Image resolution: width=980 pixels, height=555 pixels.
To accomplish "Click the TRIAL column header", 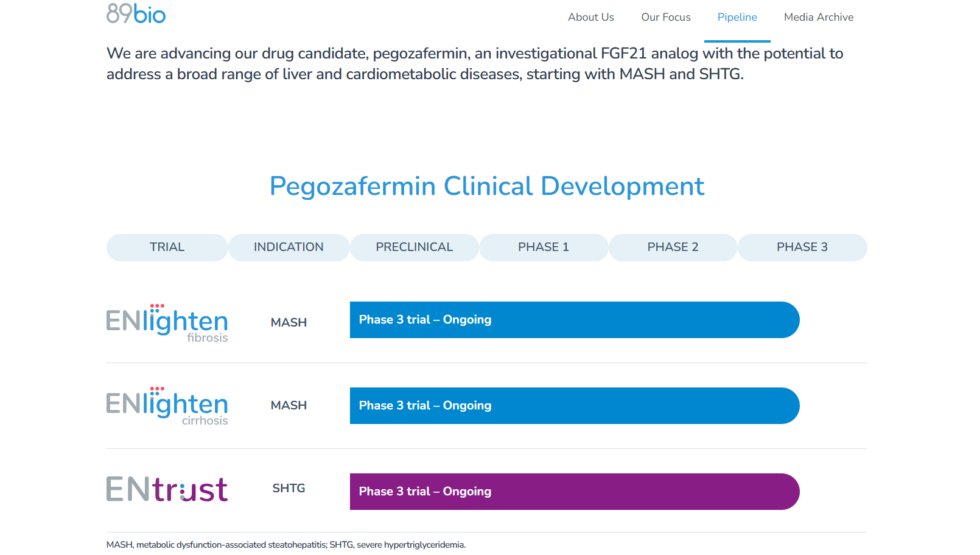I will (167, 247).
